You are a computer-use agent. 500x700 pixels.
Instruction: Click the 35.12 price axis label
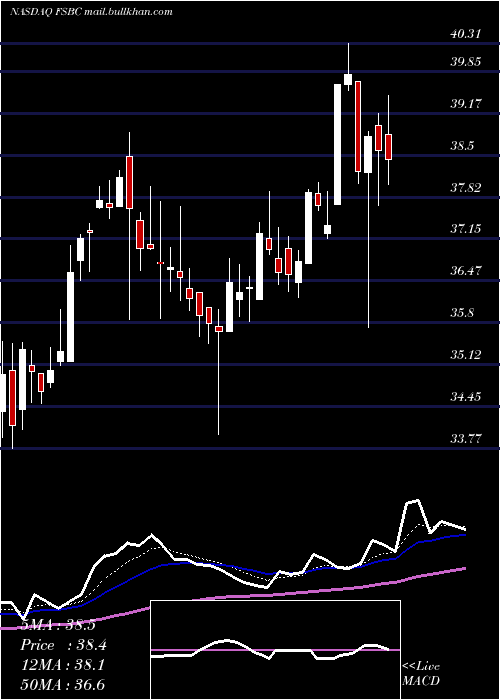pos(466,355)
